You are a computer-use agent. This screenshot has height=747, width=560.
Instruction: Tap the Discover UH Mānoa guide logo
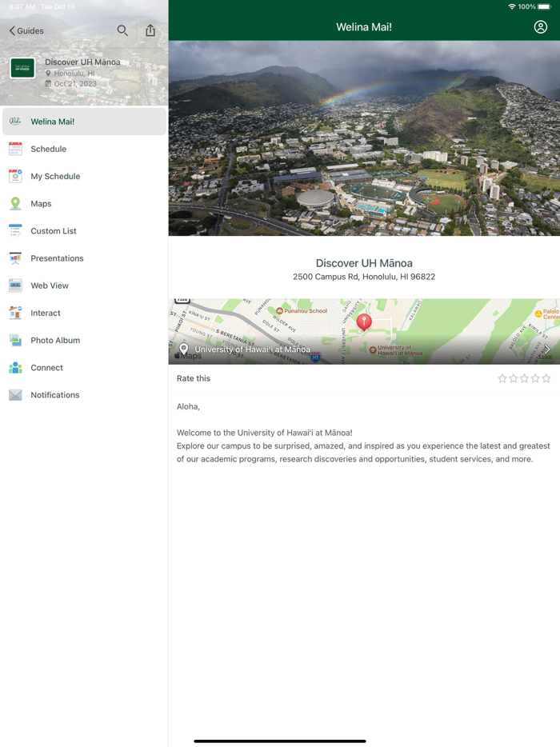point(22,68)
